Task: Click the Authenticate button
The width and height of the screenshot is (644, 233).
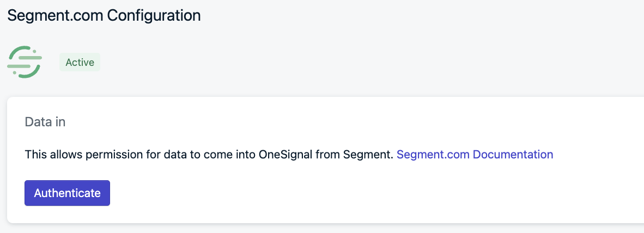Action: [x=68, y=193]
